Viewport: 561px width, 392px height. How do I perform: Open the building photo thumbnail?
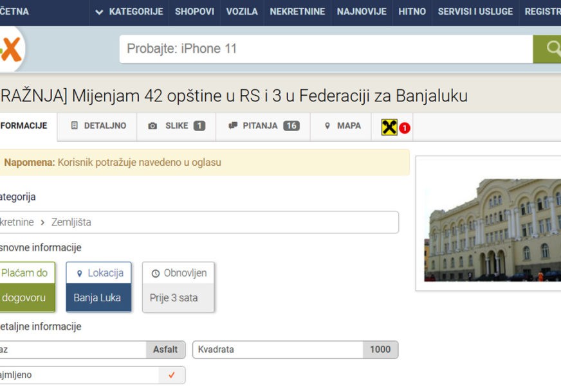(492, 230)
